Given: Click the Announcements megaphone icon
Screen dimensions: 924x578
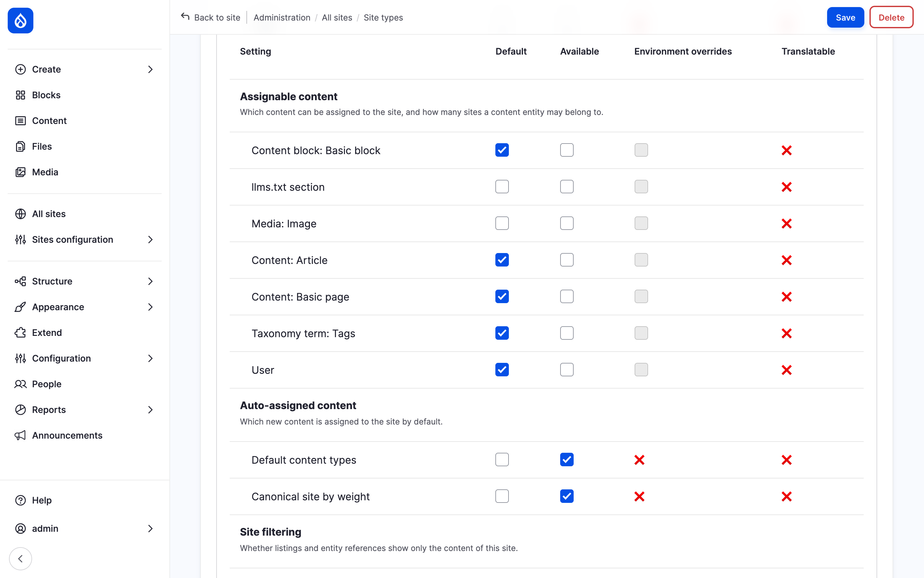Looking at the screenshot, I should click(x=21, y=435).
